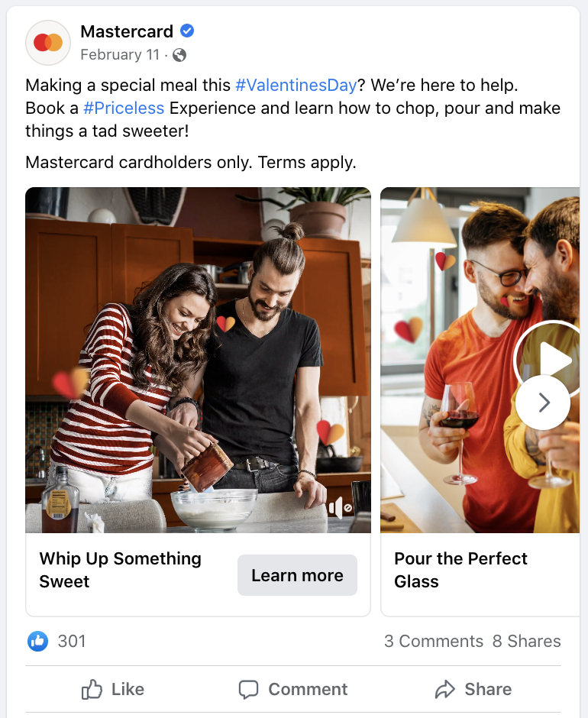Click the Comment speech bubble button
Screen dimensions: 588x718
click(x=293, y=689)
